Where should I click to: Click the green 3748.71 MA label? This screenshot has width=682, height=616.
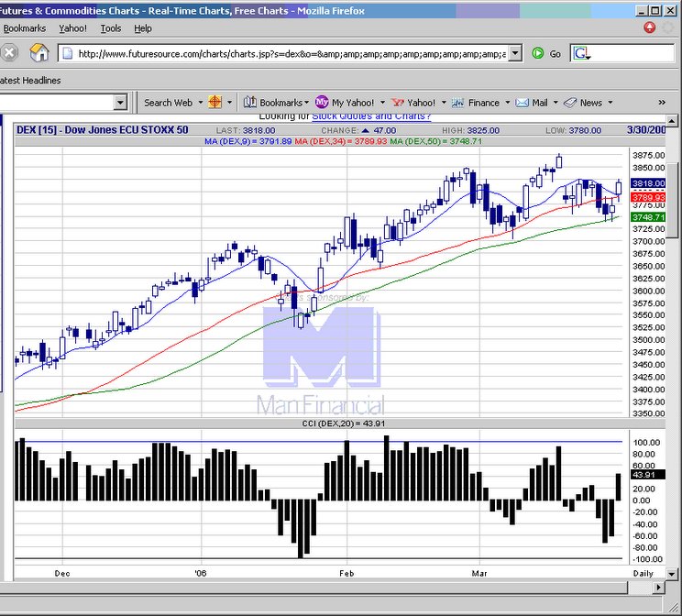tap(648, 216)
